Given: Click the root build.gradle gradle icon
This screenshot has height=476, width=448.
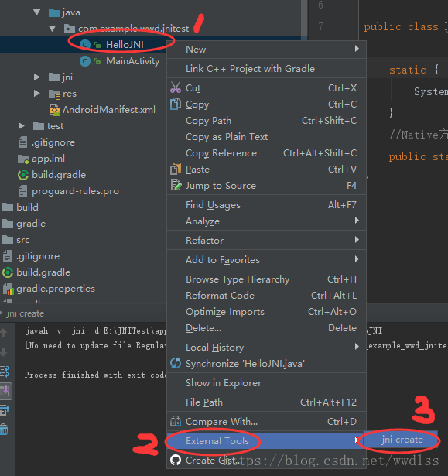Looking at the screenshot, I should [x=8, y=272].
